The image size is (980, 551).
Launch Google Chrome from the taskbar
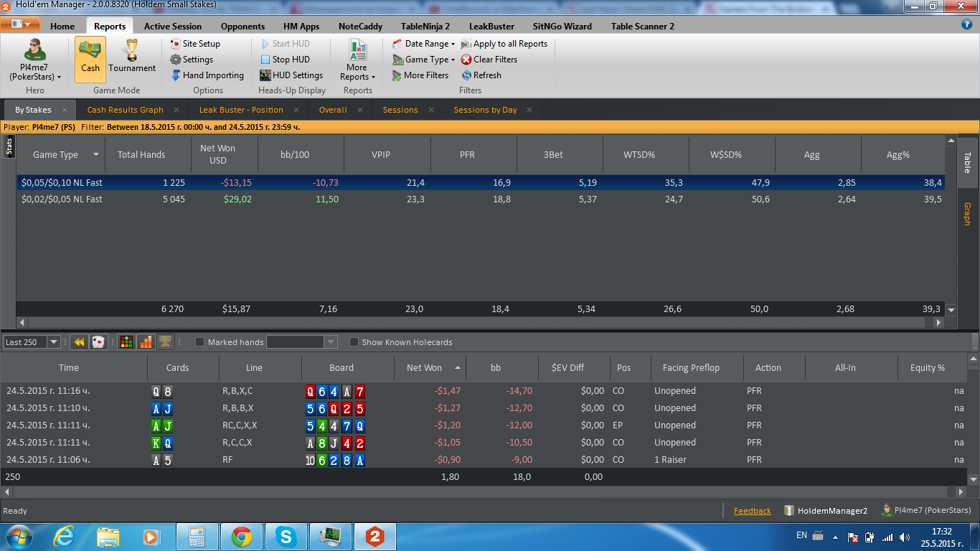pyautogui.click(x=241, y=537)
